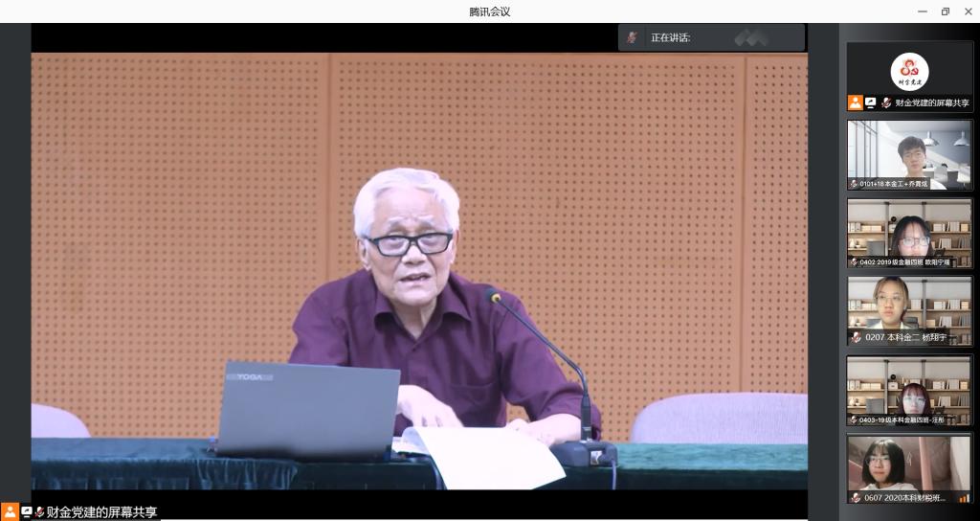Image resolution: width=980 pixels, height=521 pixels.
Task: Click muted mic icon on 0101+18本金工 tile
Action: (854, 183)
